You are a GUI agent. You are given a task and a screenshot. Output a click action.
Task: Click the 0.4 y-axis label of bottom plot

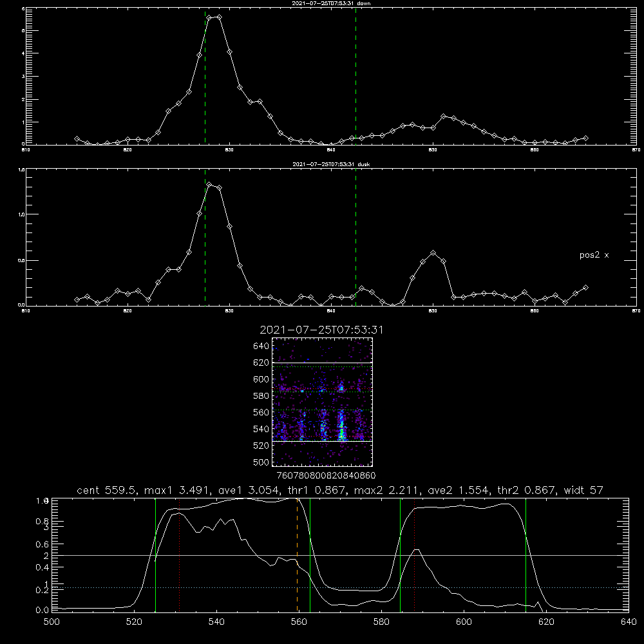[42, 567]
